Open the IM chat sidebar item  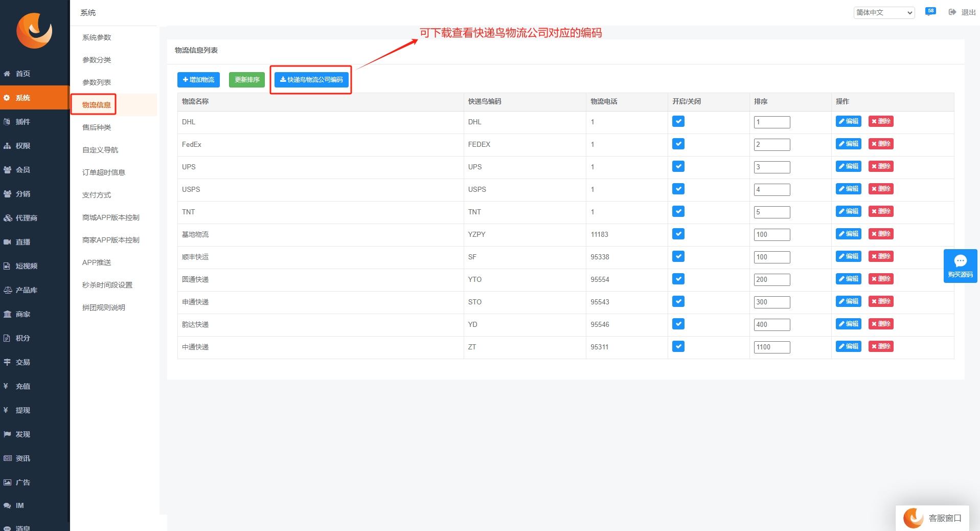(x=34, y=505)
